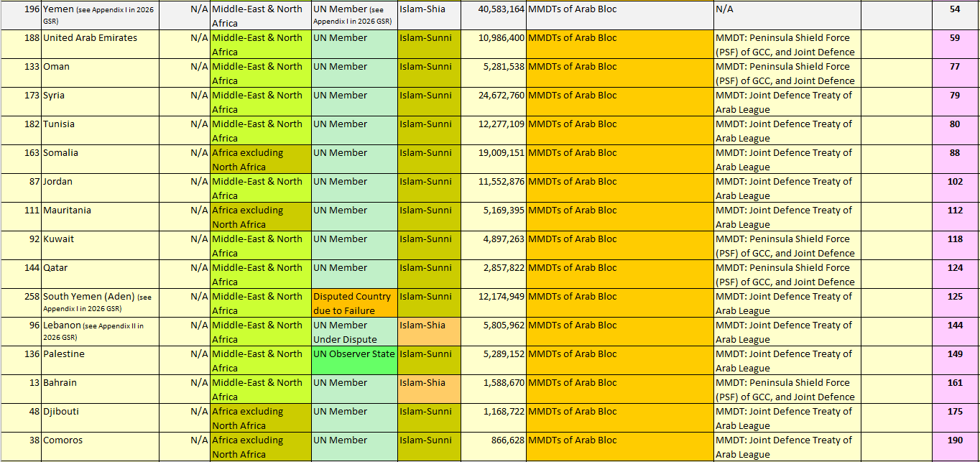Viewport: 980px width, 462px height.
Task: Click the Oman country name cell
Action: (101, 73)
